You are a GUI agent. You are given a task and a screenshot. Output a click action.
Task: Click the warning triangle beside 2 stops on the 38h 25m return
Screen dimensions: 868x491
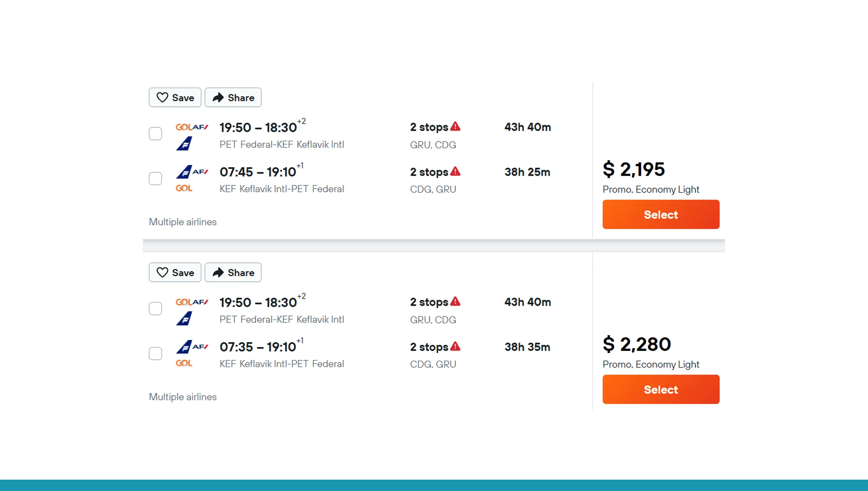[455, 171]
